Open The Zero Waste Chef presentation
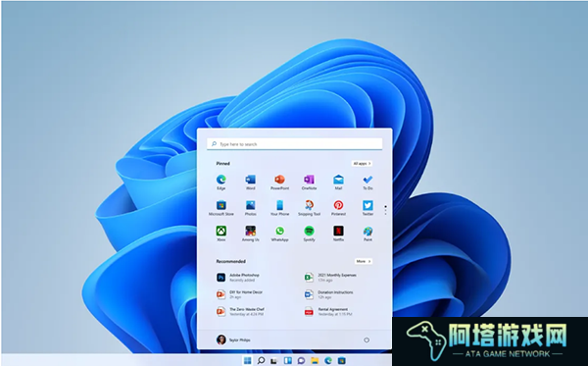The image size is (588, 366). (241, 312)
